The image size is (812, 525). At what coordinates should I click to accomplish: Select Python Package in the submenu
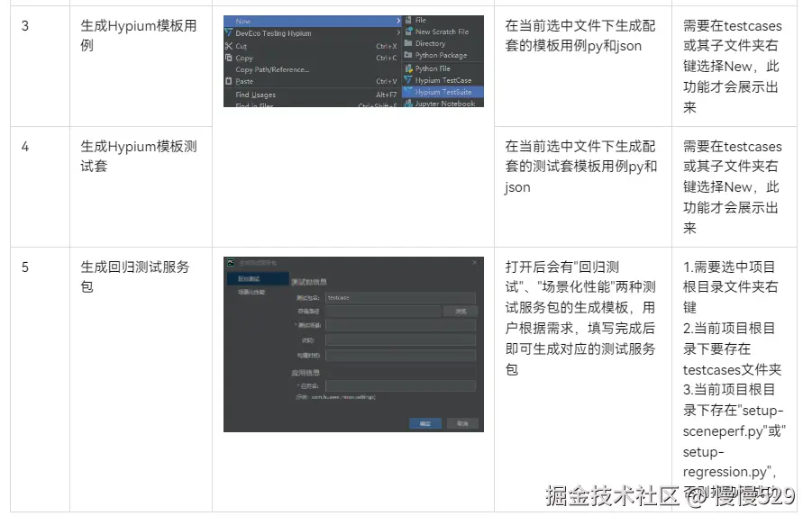442,55
